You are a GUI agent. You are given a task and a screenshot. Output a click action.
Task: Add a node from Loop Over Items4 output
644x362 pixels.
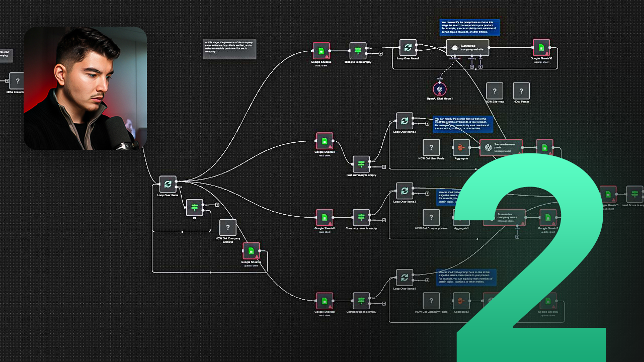427,280
